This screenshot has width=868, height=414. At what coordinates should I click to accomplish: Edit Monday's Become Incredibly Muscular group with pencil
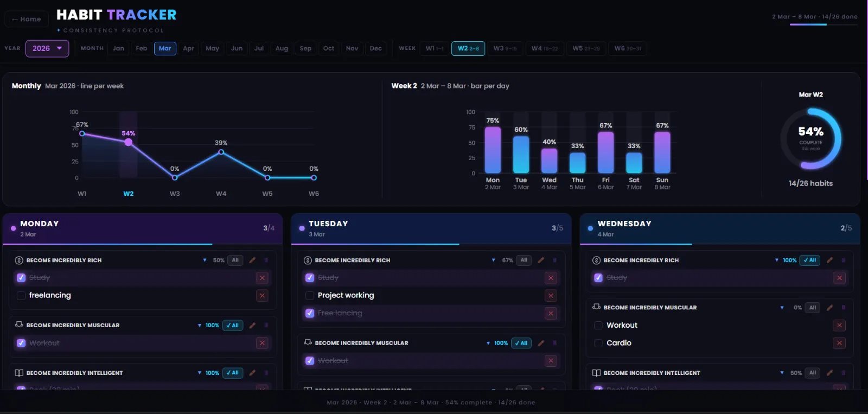(252, 325)
